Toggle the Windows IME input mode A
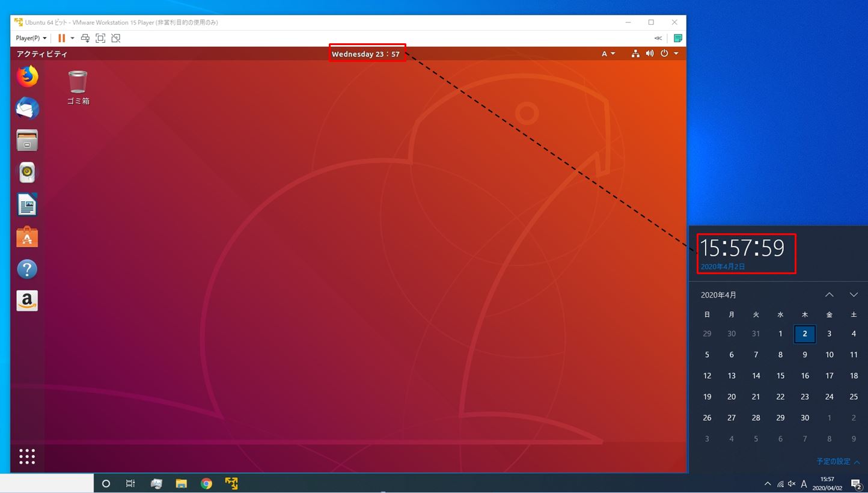The width and height of the screenshot is (868, 493). coord(804,483)
